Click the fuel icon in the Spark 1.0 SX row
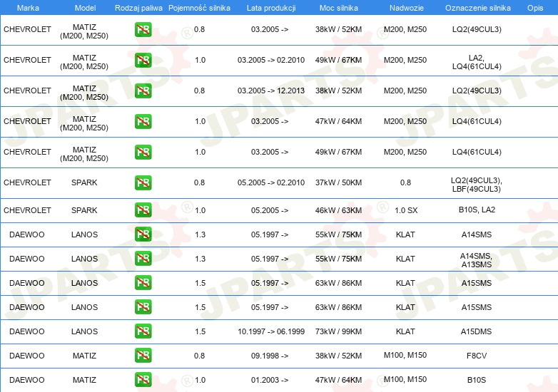The height and width of the screenshot is (392, 558). pos(143,210)
